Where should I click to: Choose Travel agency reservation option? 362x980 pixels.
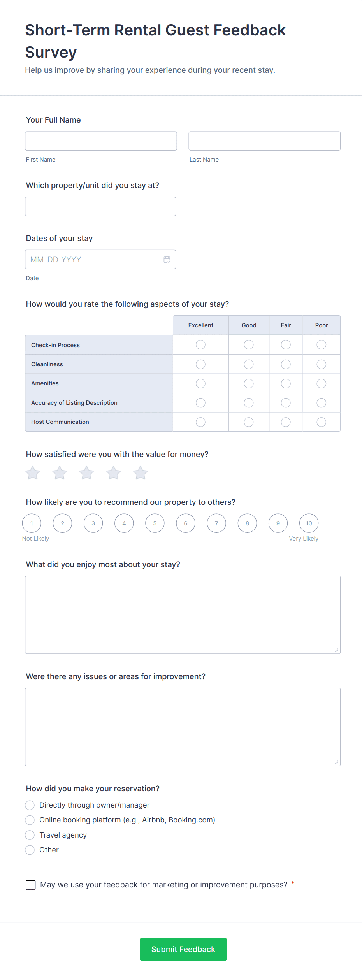click(x=30, y=835)
